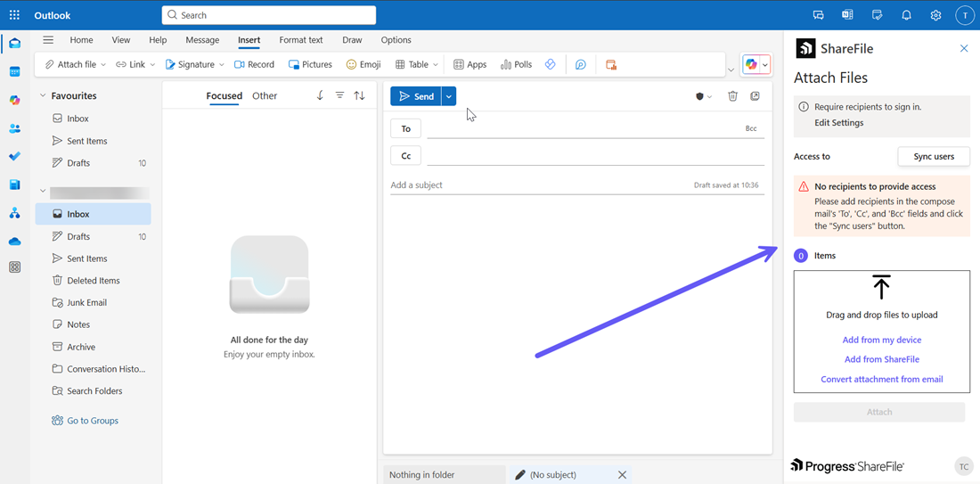Viewport: 980px width, 484px height.
Task: Click the Sync users button
Action: 933,156
